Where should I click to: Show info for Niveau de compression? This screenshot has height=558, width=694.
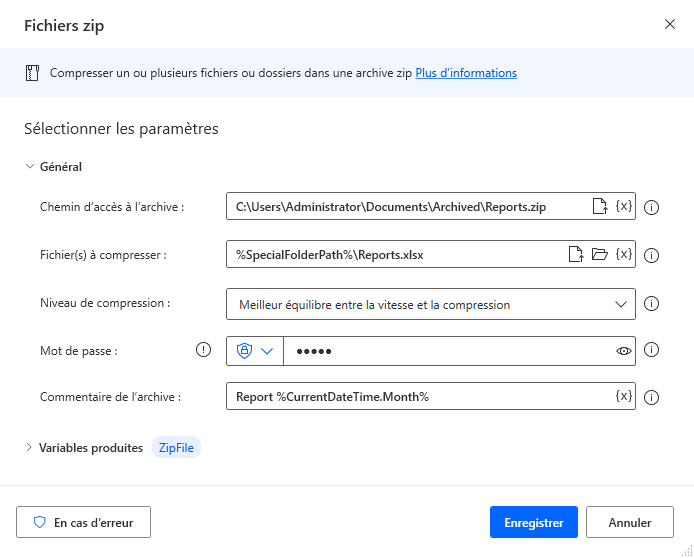click(651, 304)
